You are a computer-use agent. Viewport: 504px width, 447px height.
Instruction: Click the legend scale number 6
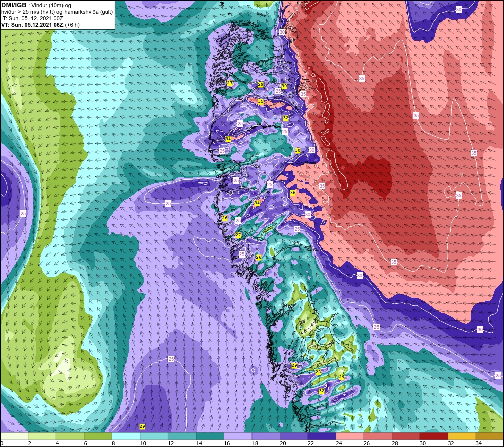(x=86, y=443)
